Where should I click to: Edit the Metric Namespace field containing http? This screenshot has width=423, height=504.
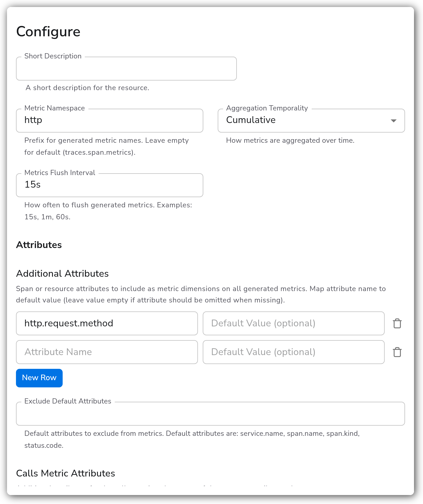click(110, 121)
